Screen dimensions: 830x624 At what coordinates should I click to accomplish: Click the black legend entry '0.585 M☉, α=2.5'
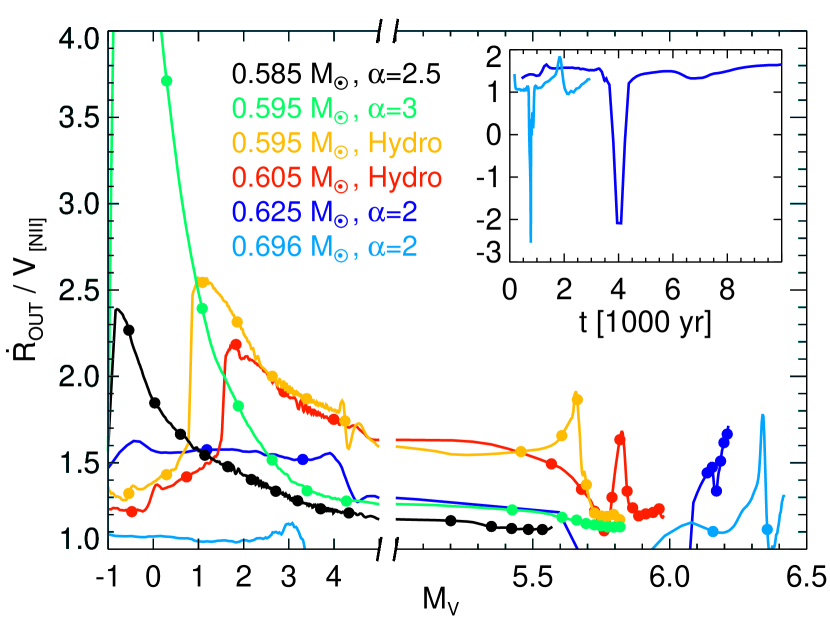click(336, 74)
